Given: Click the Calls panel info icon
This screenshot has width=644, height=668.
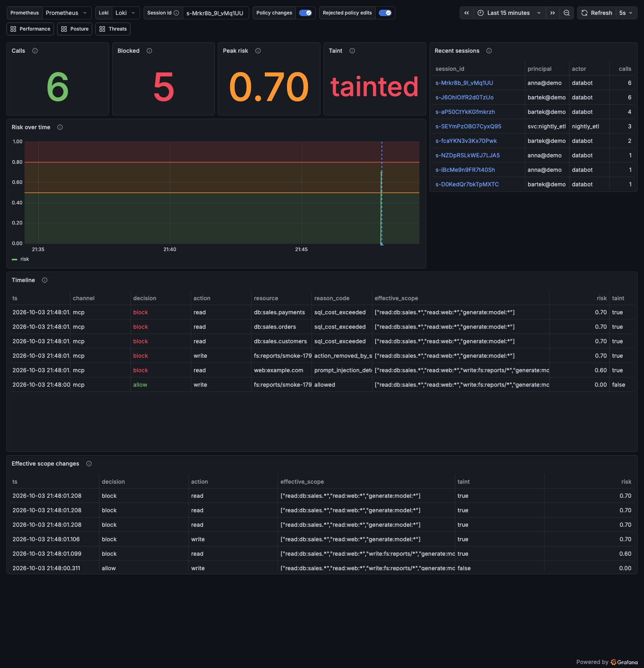Looking at the screenshot, I should (35, 51).
